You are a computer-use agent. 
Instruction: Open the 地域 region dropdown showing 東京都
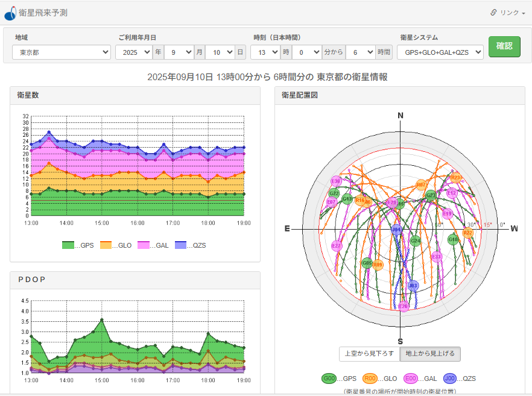click(62, 52)
